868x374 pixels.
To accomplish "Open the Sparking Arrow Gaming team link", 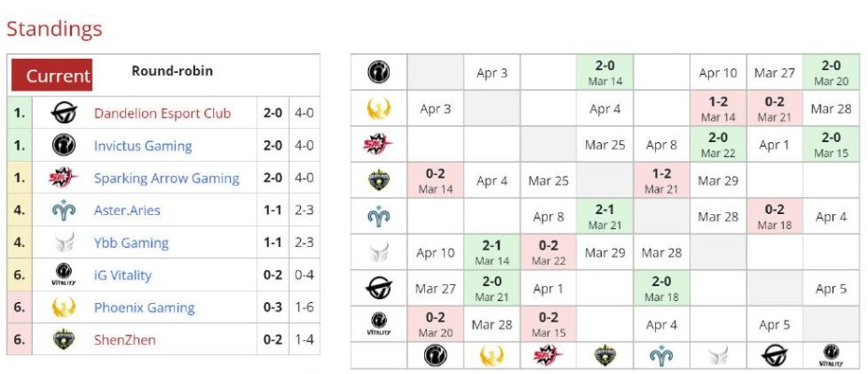I will click(x=166, y=179).
